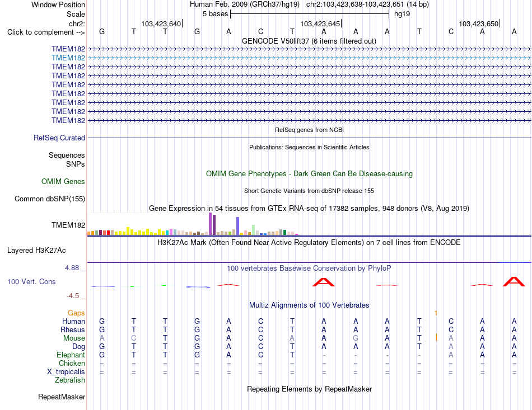Click the light green bar in GTEx chart

click(x=254, y=230)
